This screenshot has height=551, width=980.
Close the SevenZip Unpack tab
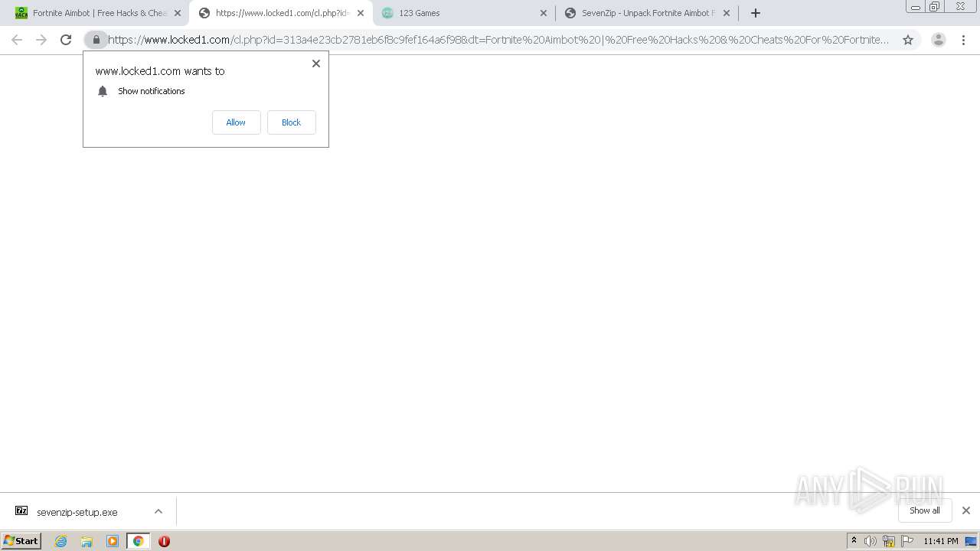click(x=727, y=13)
